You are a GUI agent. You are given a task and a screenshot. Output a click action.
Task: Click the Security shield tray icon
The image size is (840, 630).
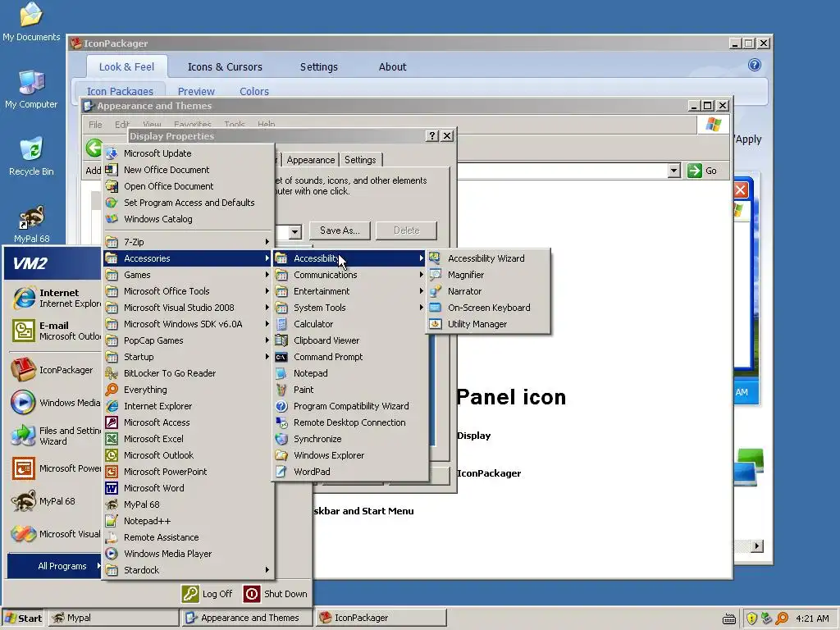[x=751, y=619]
